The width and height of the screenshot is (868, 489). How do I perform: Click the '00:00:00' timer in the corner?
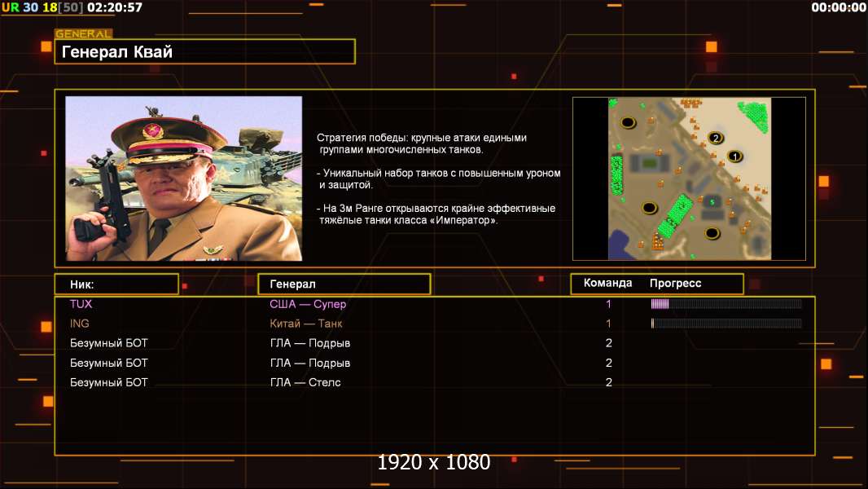tap(839, 7)
